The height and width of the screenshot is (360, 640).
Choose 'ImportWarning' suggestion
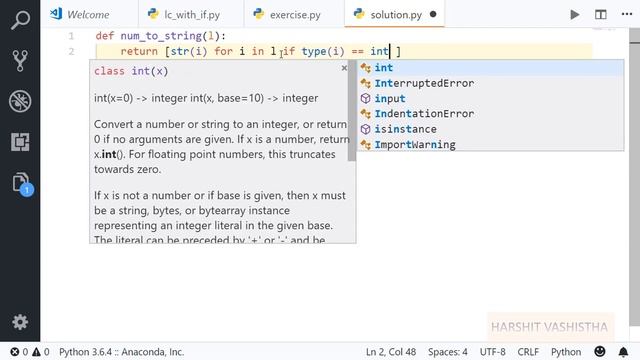coord(491,144)
